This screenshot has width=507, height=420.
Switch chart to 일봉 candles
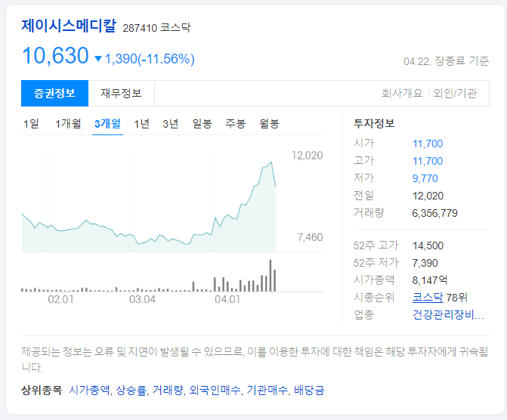point(202,124)
